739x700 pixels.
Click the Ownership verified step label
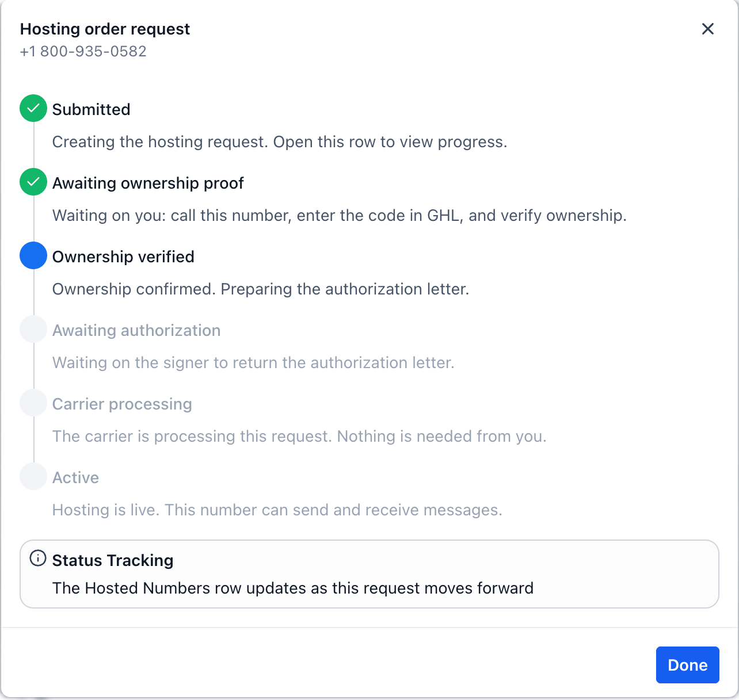[123, 257]
